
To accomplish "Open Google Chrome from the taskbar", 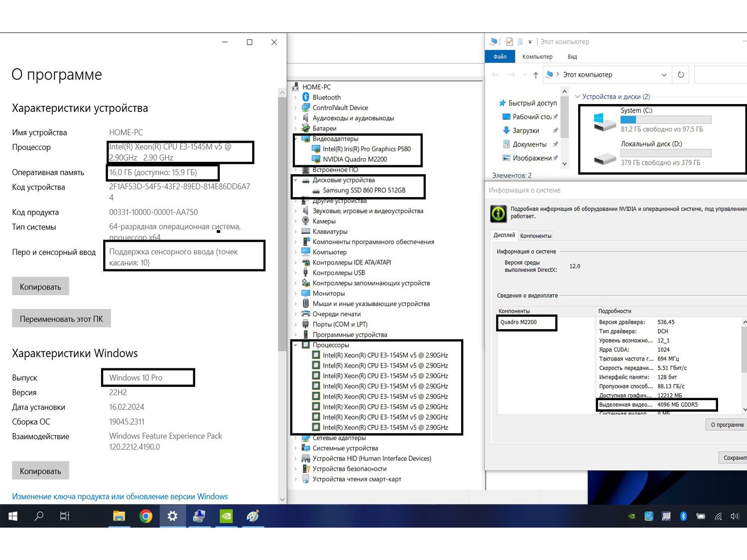I will pyautogui.click(x=145, y=516).
